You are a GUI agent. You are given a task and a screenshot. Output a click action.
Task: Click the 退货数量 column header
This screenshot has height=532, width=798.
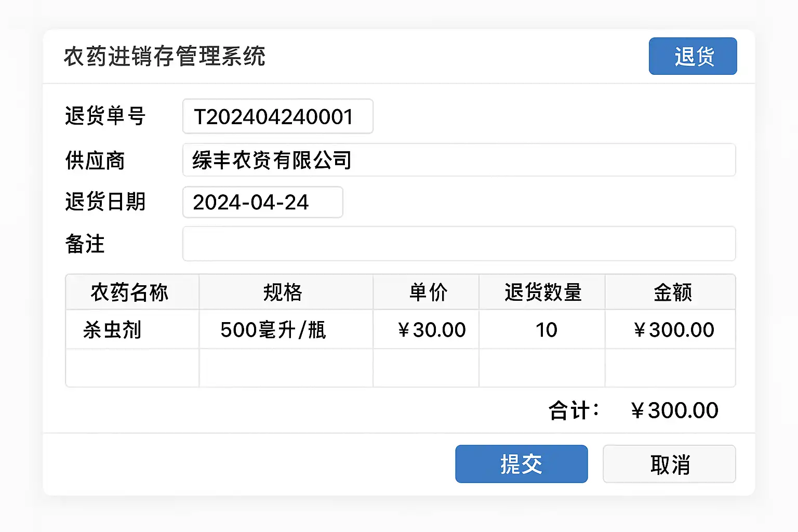(542, 292)
